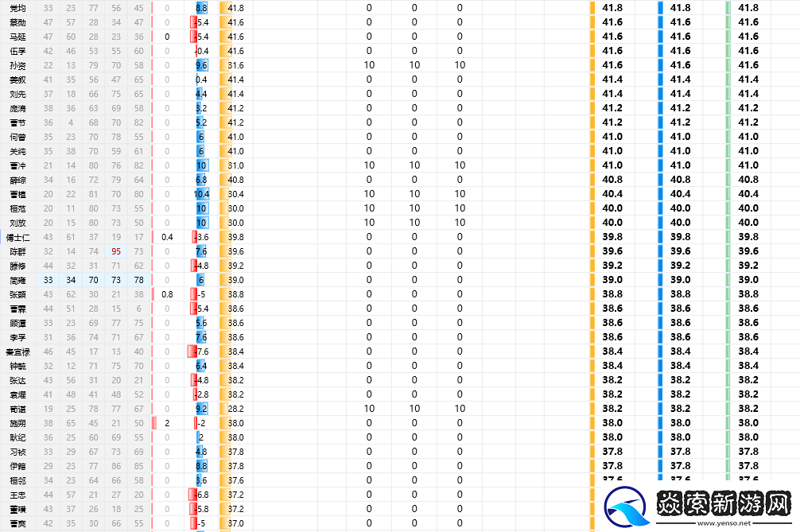
Task: Click the 9.2 blue bar cell for 荀谌
Action: coord(201,409)
